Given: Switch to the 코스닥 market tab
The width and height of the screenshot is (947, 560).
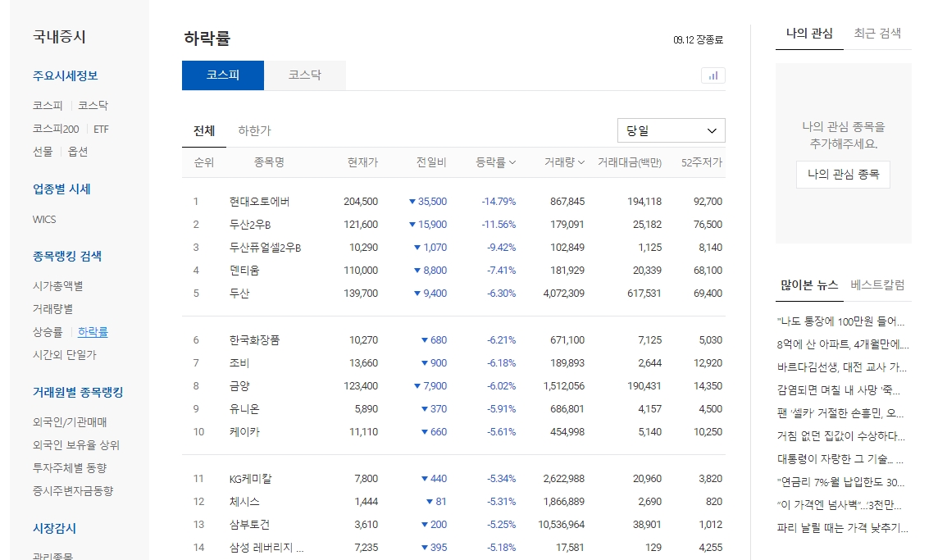Looking at the screenshot, I should (x=304, y=75).
